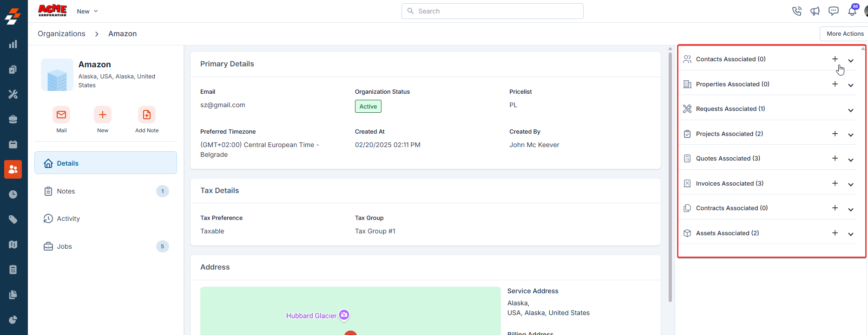Click the New plus icon under Amazon

point(103,115)
